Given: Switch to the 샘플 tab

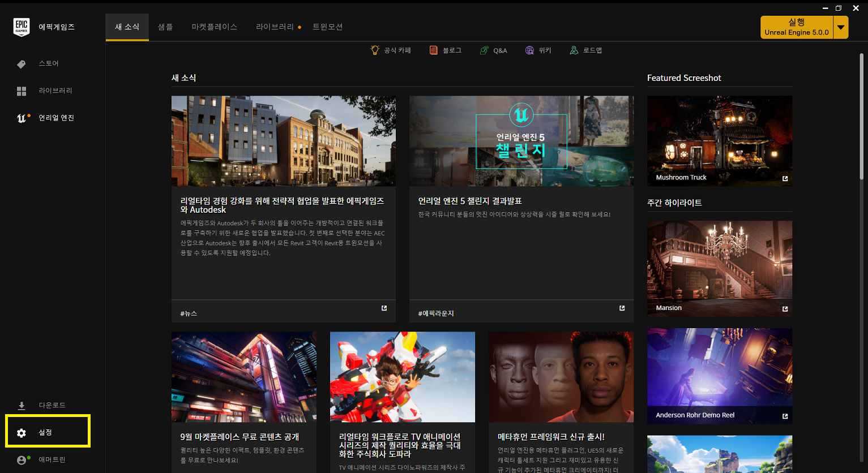Looking at the screenshot, I should 165,27.
